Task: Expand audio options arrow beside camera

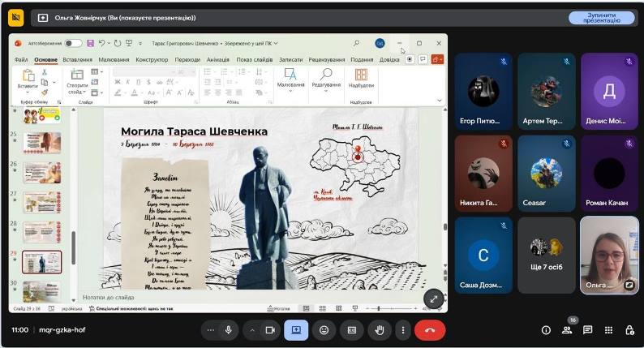Action: coord(252,330)
